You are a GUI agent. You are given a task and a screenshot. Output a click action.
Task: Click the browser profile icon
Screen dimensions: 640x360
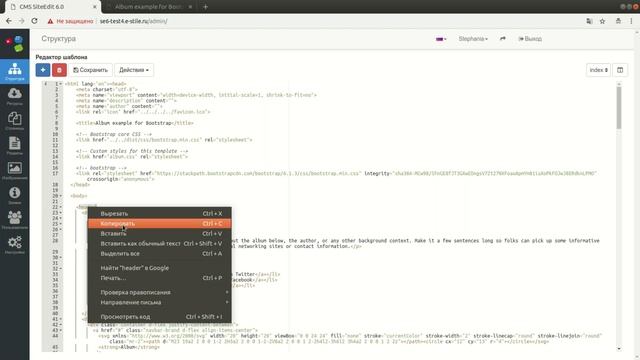tap(618, 21)
